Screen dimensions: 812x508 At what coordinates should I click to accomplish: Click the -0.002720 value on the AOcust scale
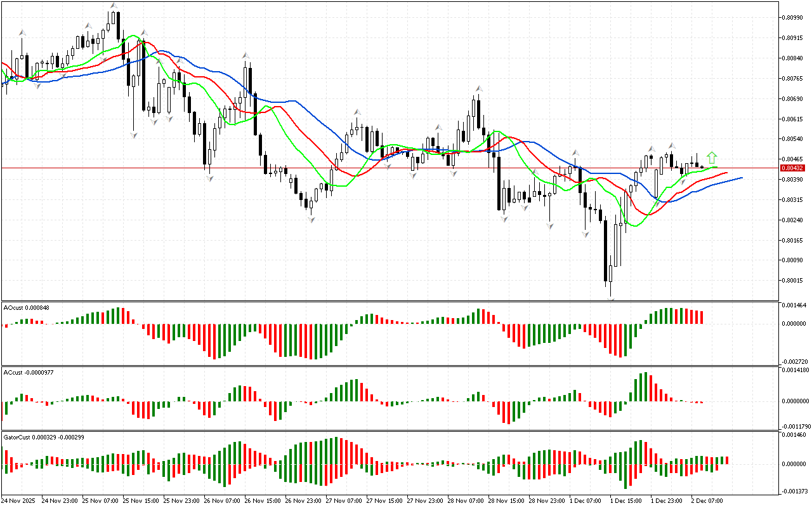[793, 361]
